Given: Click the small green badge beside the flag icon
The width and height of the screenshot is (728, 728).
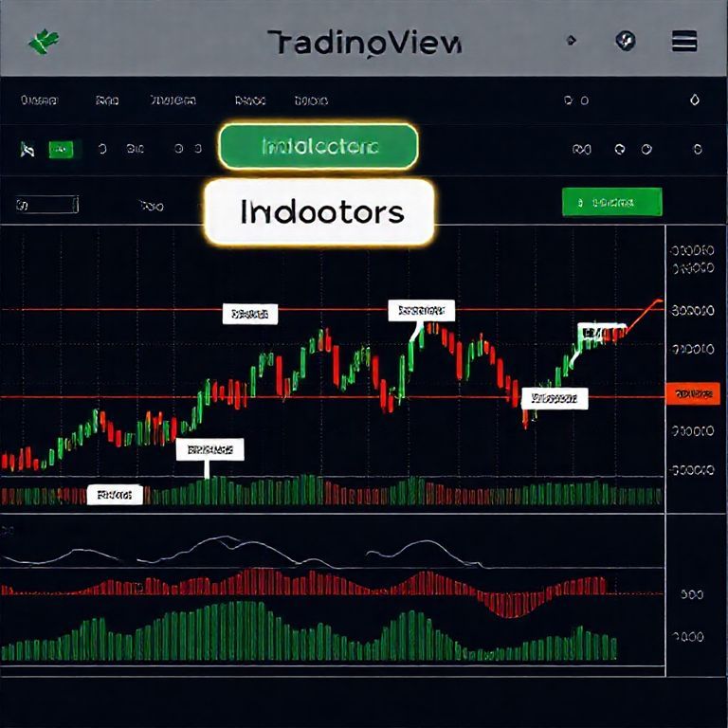Looking at the screenshot, I should 62,149.
